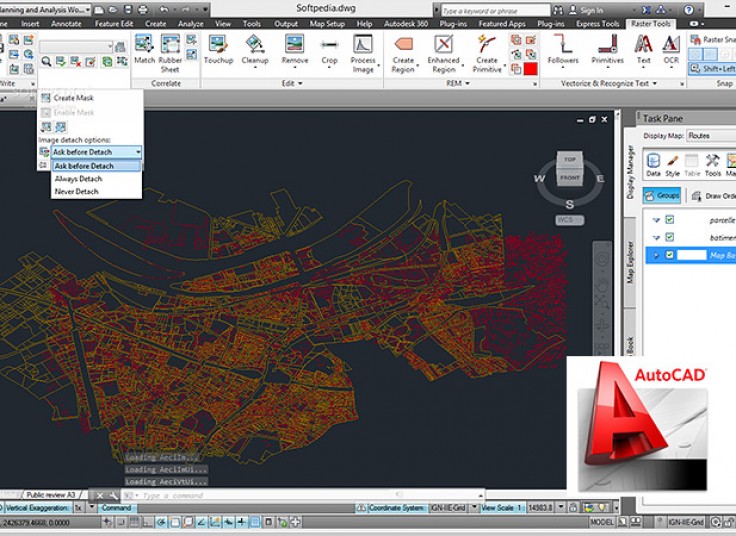
Task: Toggle the batiment layer checkbox
Action: click(670, 237)
